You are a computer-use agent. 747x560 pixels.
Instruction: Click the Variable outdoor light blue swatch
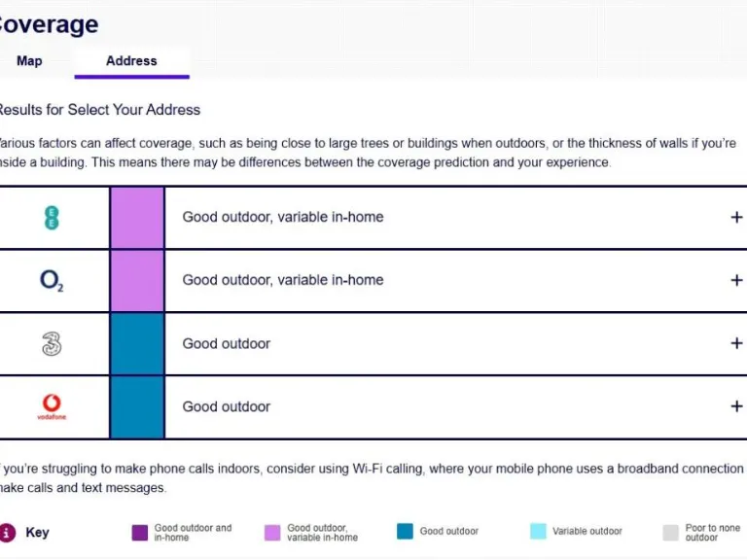coord(538,532)
